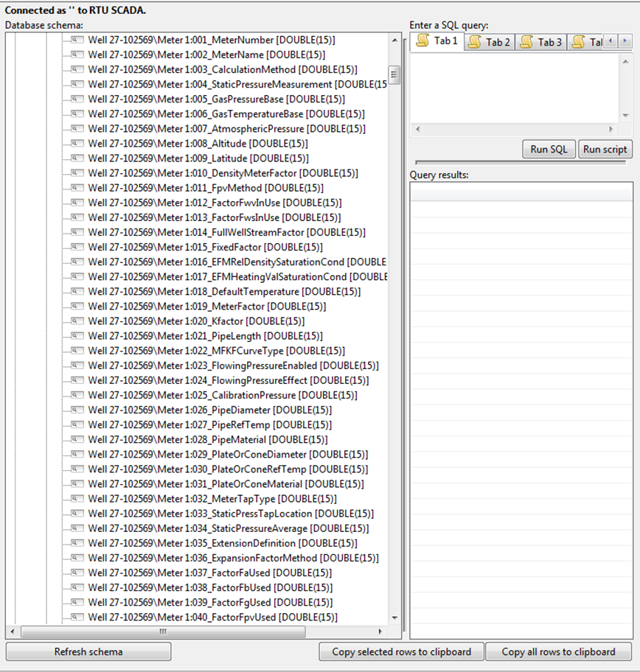Copy all rows to clipboard
640x672 pixels.
(558, 651)
